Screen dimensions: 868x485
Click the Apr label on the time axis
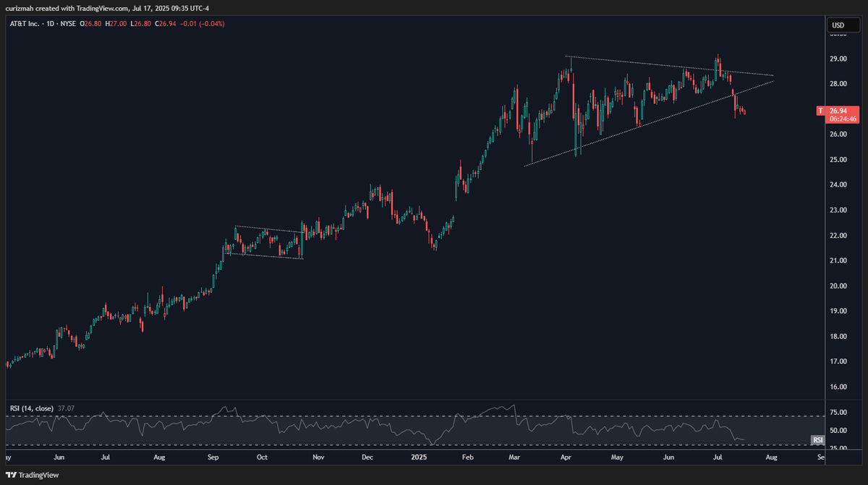pos(566,458)
